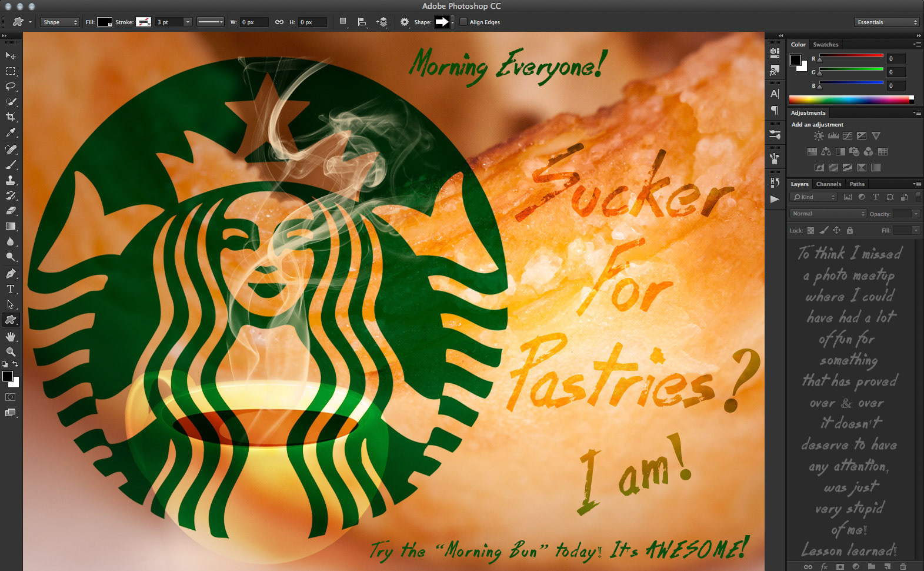Select the Quick Selection tool

[11, 102]
